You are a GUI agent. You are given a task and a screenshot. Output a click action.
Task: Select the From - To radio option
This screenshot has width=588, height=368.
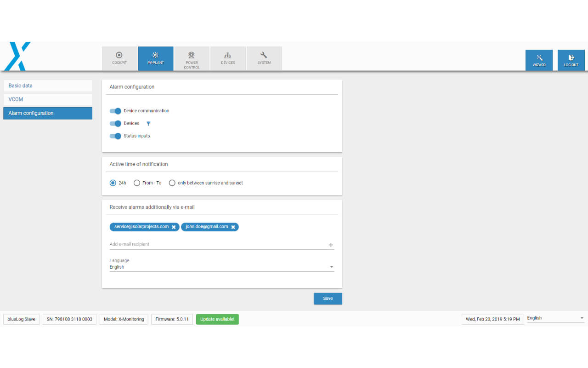137,183
